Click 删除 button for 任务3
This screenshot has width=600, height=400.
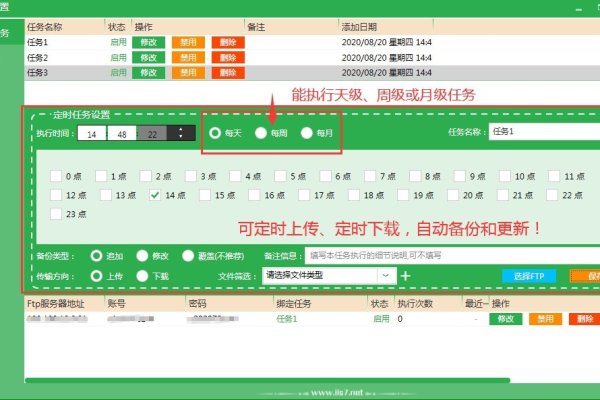click(228, 73)
